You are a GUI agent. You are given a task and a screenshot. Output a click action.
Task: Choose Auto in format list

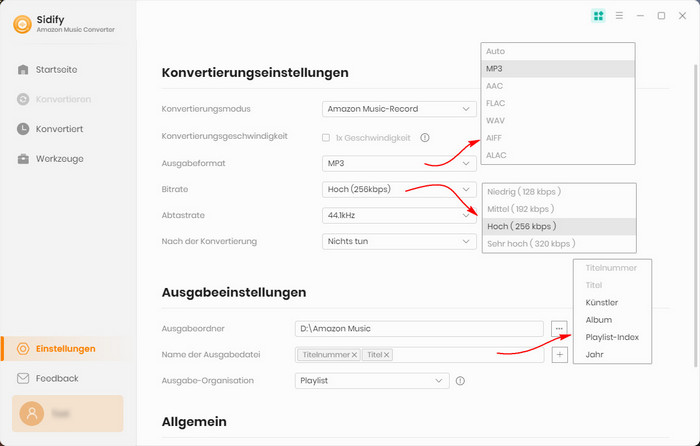pyautogui.click(x=558, y=51)
